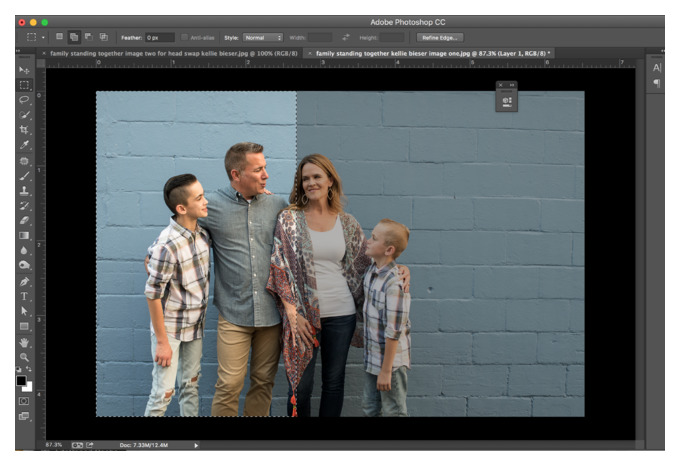Click the foreground color swatch

point(21,381)
